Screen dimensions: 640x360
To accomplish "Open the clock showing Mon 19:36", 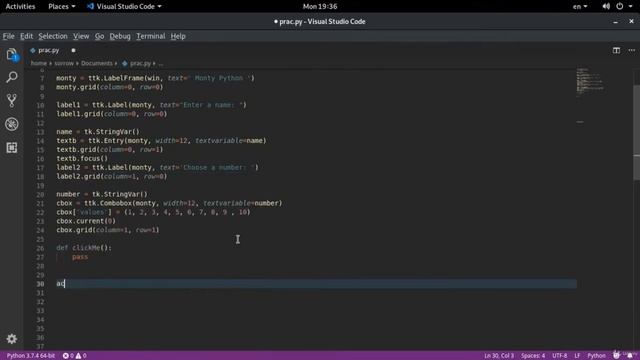I will [320, 6].
